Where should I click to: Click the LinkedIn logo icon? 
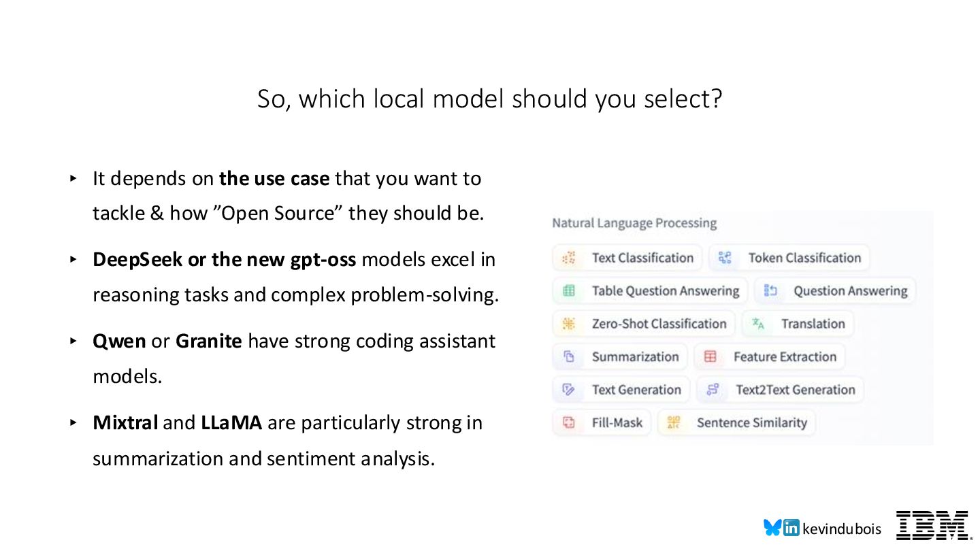click(791, 528)
